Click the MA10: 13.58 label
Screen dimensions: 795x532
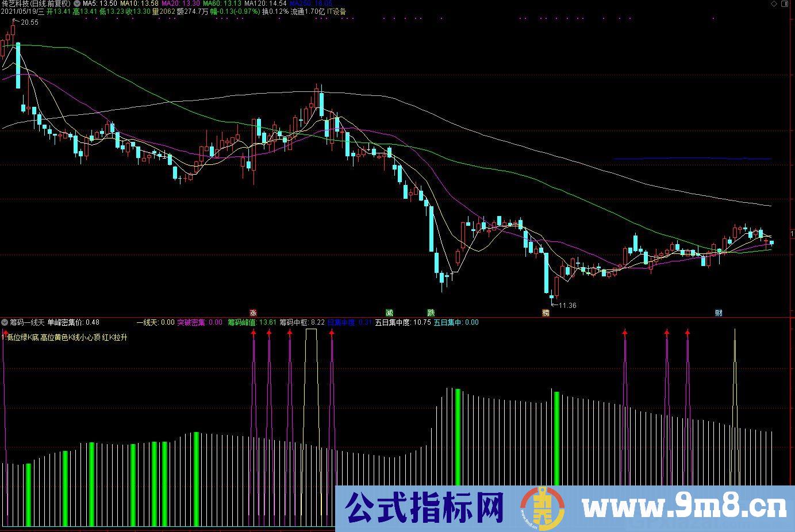[139, 3]
